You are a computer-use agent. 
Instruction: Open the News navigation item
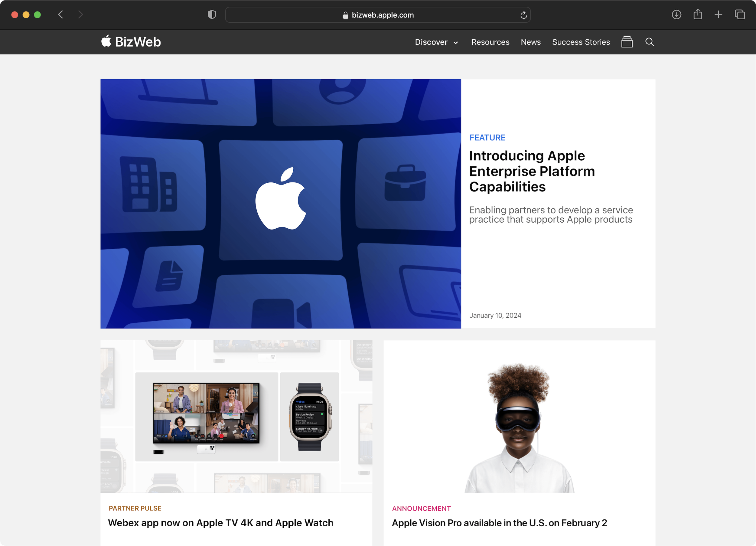click(x=531, y=42)
